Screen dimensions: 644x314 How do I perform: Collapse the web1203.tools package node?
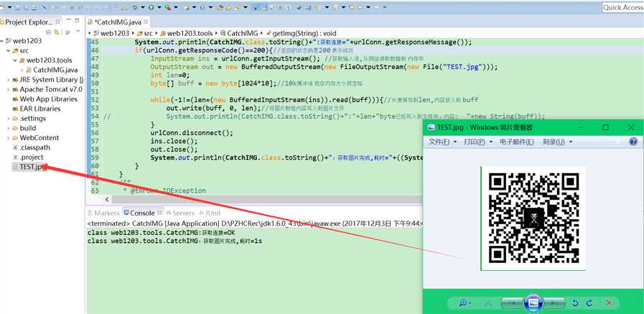click(x=15, y=60)
